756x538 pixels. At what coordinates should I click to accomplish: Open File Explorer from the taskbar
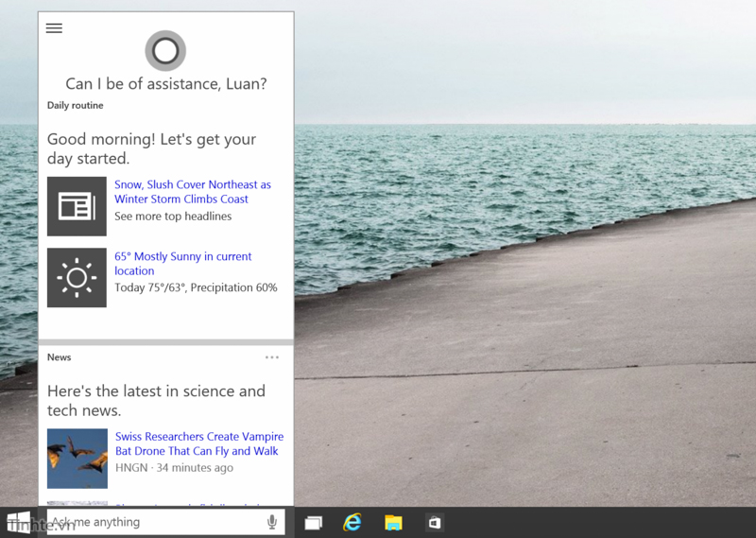[393, 523]
